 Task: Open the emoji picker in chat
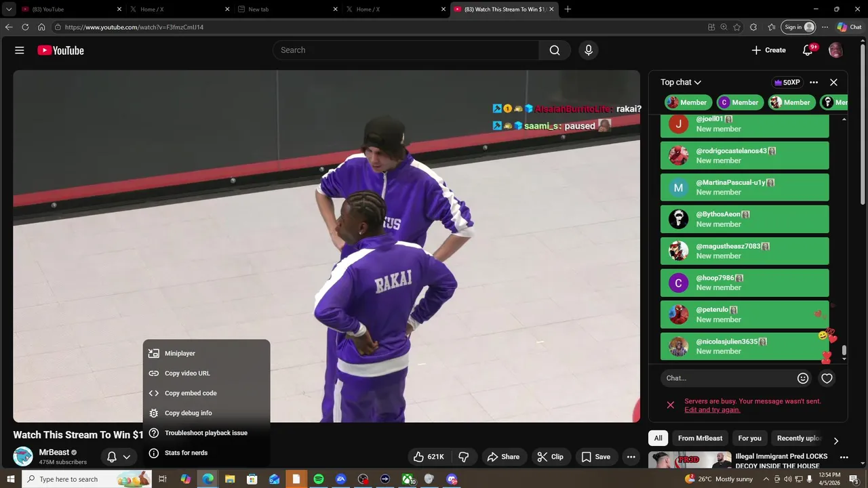pyautogui.click(x=803, y=378)
